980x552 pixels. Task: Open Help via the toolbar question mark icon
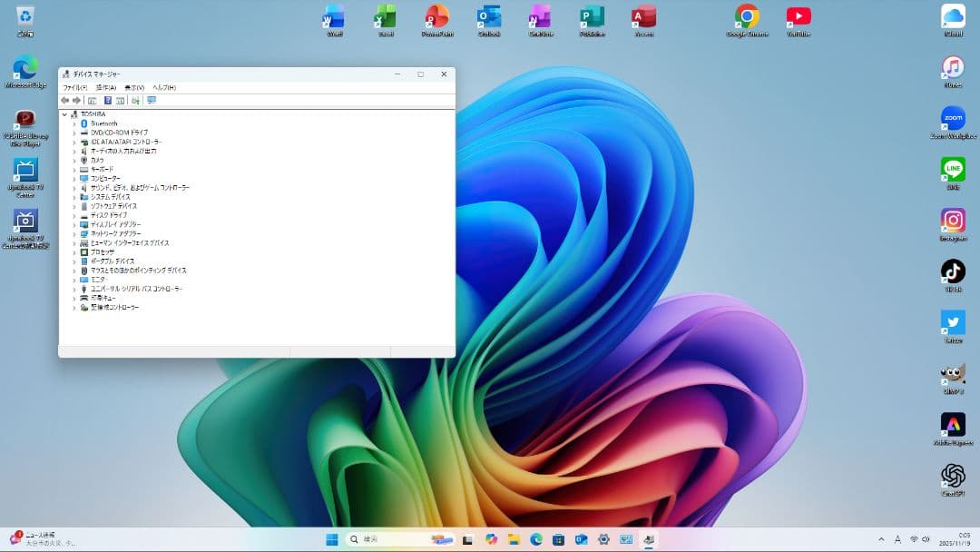pos(109,100)
